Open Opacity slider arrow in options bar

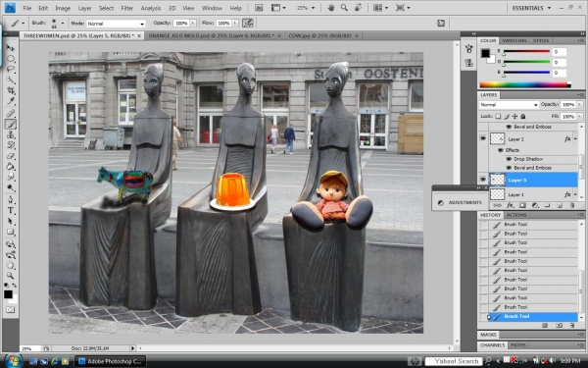(193, 23)
